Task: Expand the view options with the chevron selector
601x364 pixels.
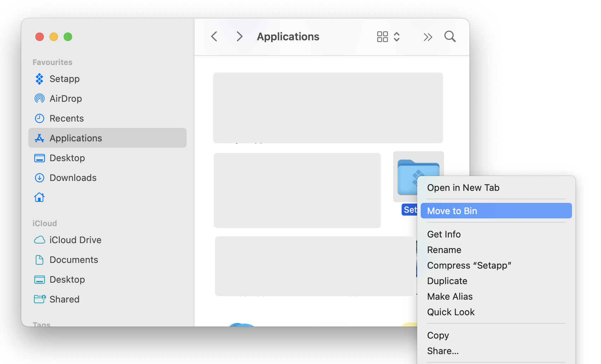Action: (x=397, y=36)
